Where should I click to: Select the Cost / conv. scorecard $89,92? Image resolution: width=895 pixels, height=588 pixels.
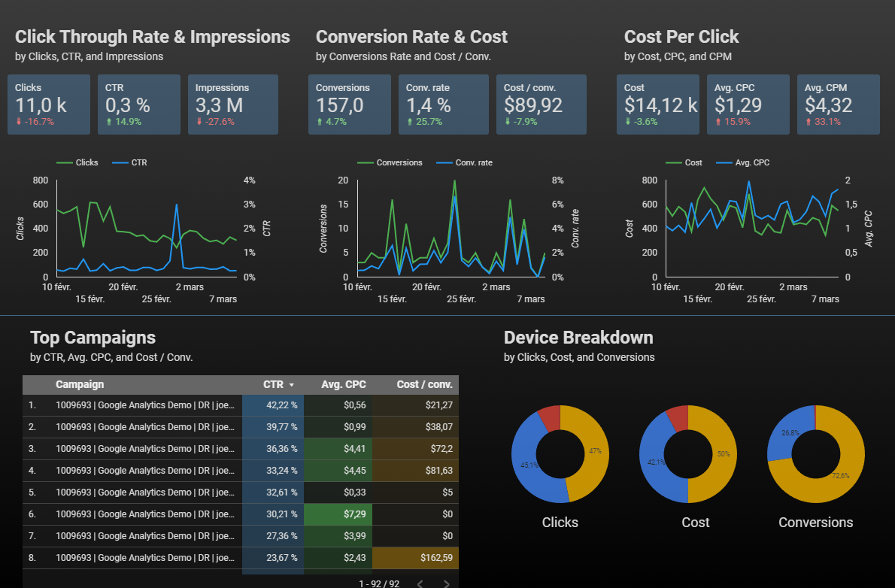[541, 105]
